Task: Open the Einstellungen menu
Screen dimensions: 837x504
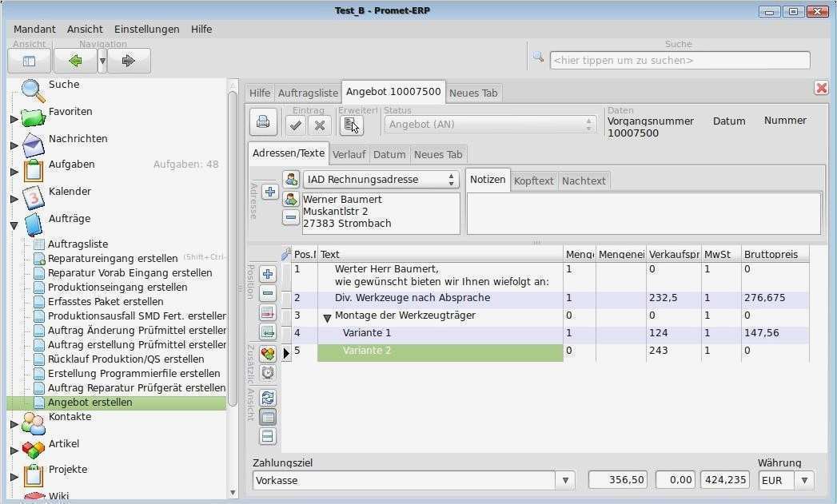Action: click(x=146, y=29)
